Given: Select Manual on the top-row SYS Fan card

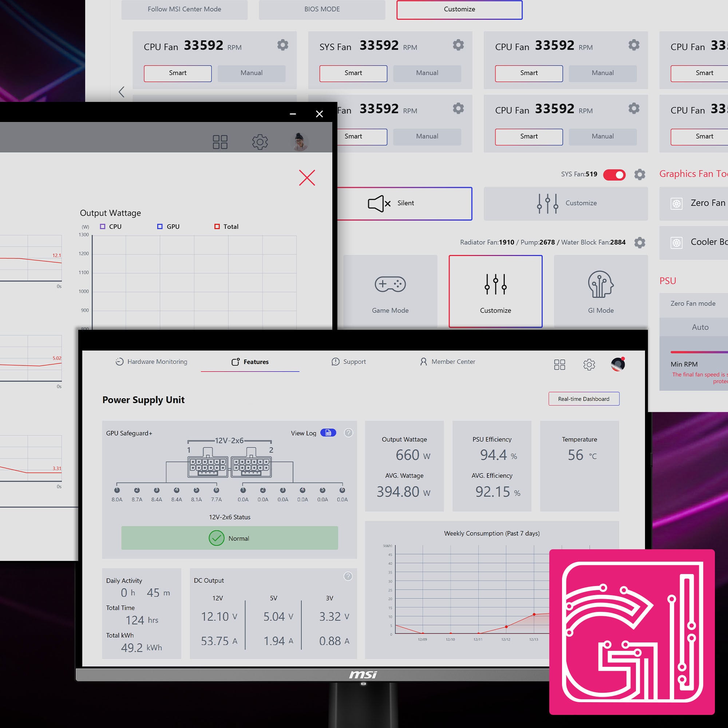Looking at the screenshot, I should [427, 74].
